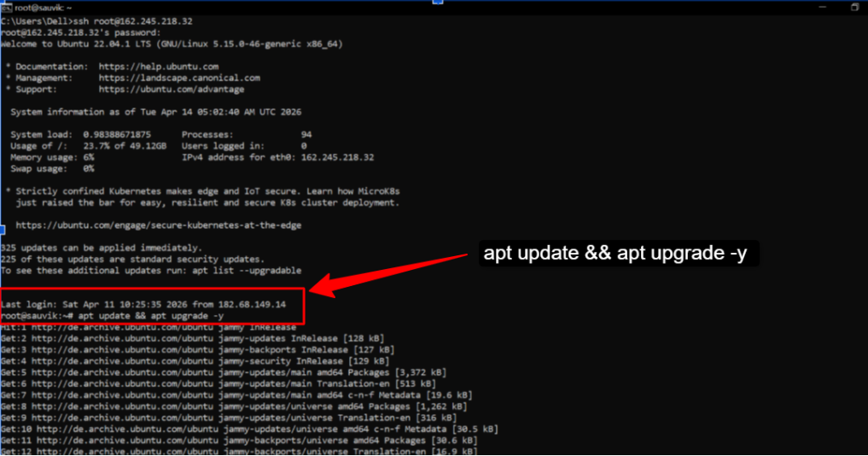868x456 pixels.
Task: Click the 'Get:6 jammy-updates/main Translation-en' line
Action: (218, 383)
